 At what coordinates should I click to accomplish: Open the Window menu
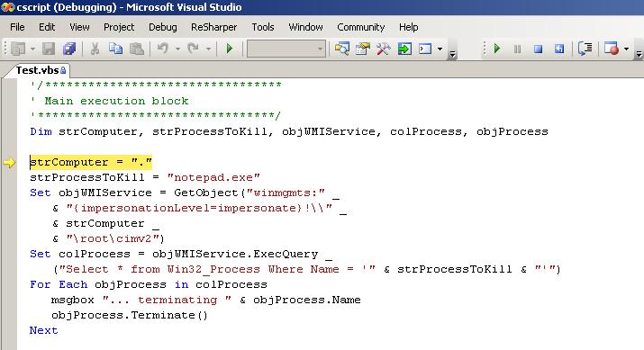(305, 27)
